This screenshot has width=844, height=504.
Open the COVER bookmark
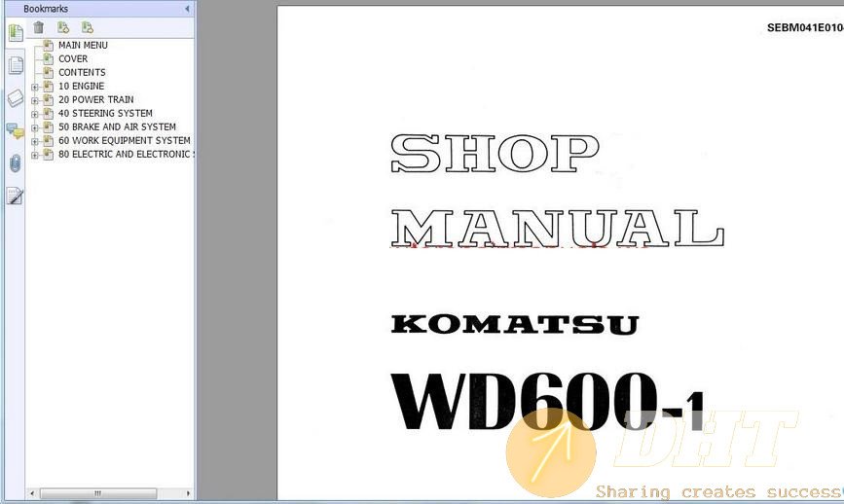[x=73, y=58]
